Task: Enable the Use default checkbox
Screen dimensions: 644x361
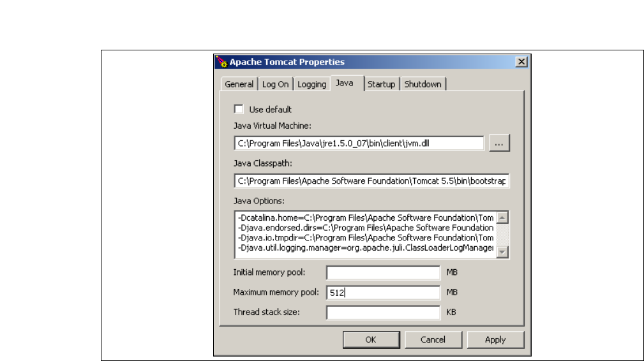Action: tap(239, 109)
